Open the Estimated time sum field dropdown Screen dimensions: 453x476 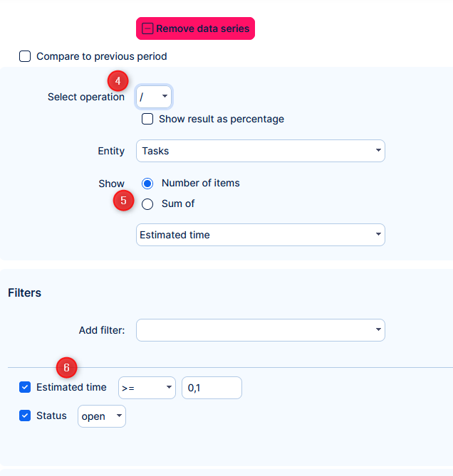(x=260, y=235)
